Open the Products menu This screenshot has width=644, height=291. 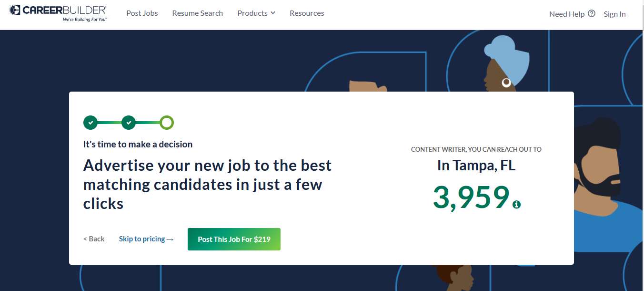point(252,13)
